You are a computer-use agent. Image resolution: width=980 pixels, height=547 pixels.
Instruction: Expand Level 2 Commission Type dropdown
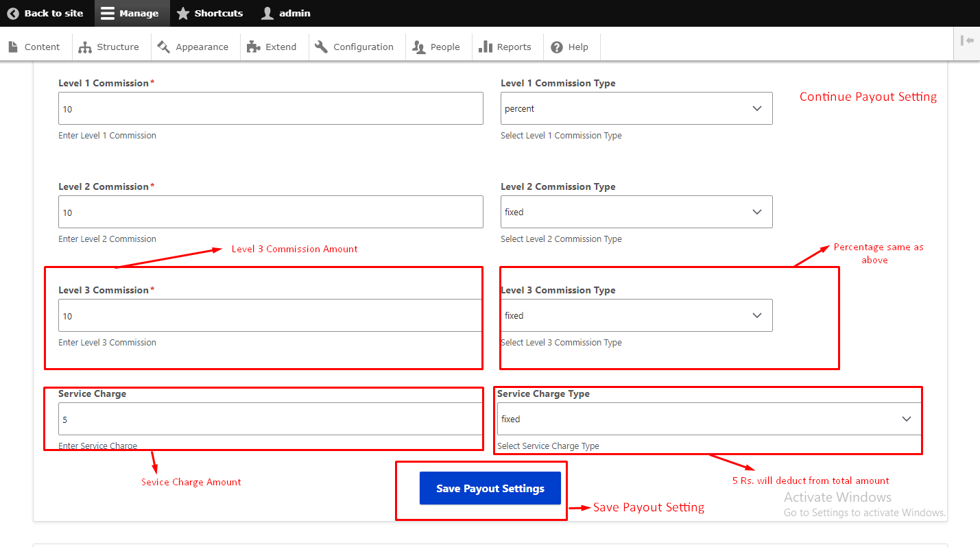tap(636, 212)
